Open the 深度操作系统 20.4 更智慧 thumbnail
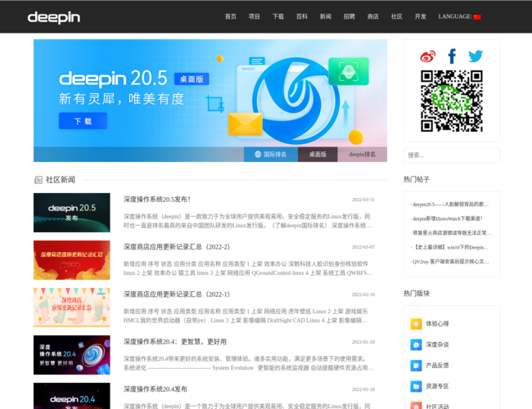This screenshot has height=409, width=532. click(x=71, y=355)
